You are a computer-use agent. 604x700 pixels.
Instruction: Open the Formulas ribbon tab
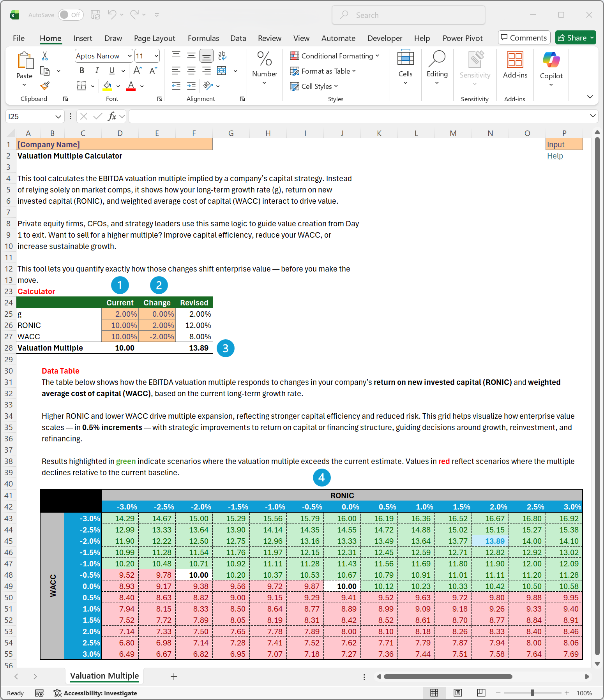tap(203, 38)
